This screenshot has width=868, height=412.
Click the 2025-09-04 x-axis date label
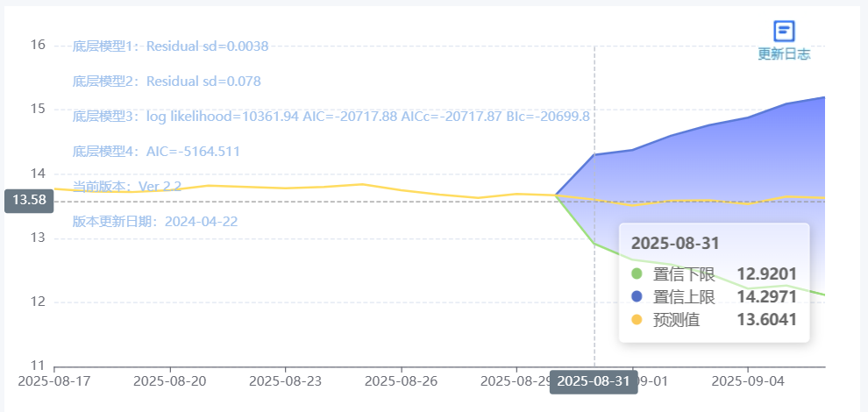point(748,381)
